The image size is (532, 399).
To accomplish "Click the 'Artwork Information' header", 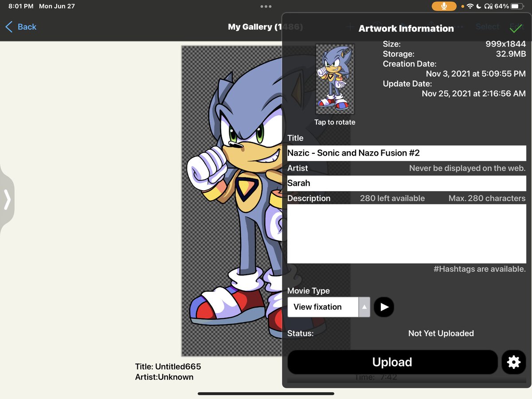I will click(x=406, y=28).
